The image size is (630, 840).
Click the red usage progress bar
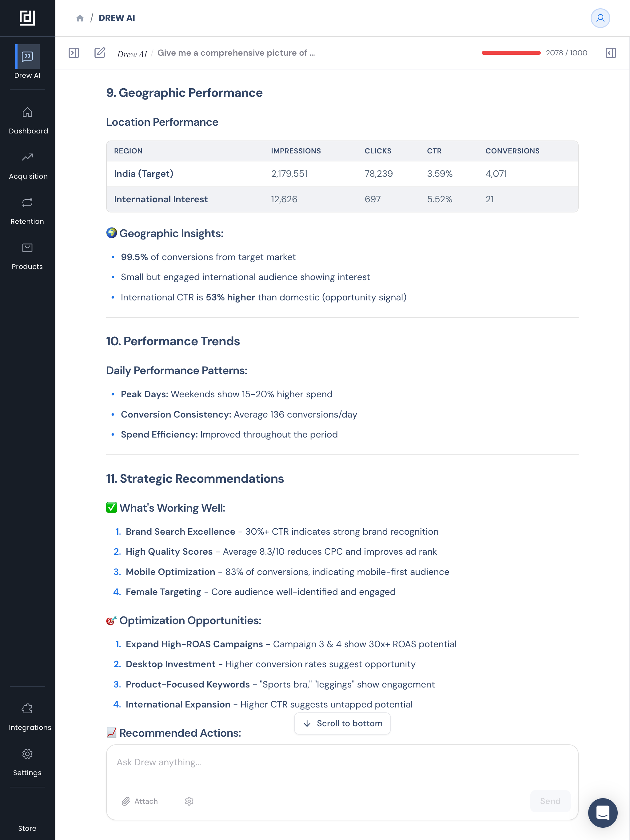pyautogui.click(x=511, y=53)
